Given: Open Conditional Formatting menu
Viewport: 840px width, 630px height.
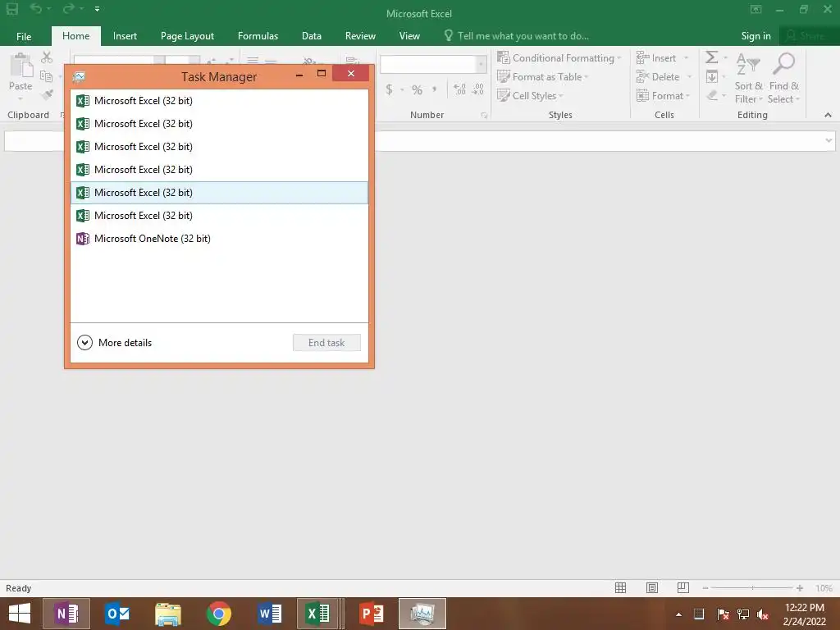Looking at the screenshot, I should 559,58.
